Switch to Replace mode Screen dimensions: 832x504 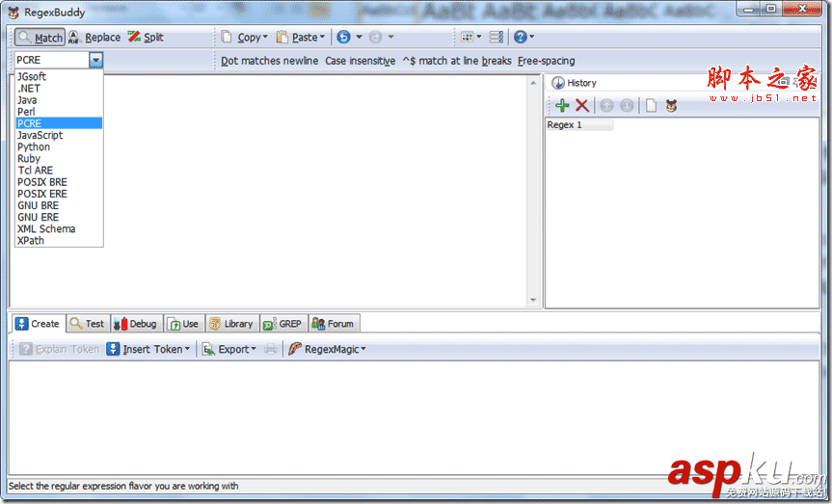tap(94, 38)
